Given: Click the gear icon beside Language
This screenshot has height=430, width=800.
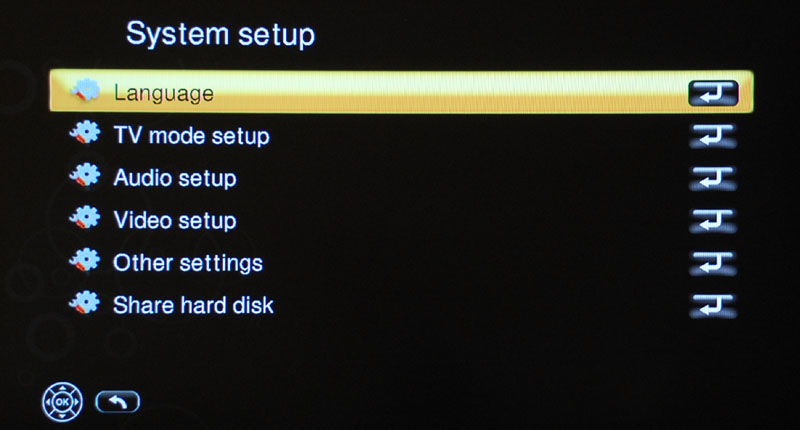Looking at the screenshot, I should [x=85, y=91].
